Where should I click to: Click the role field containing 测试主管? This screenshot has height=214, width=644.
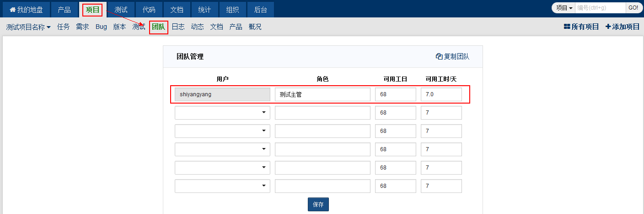[322, 95]
